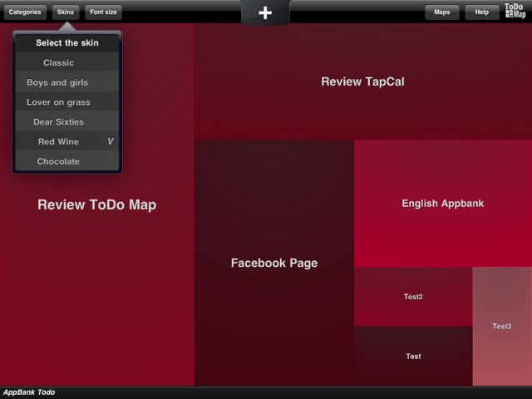Choose the Classic skin
Image resolution: width=532 pixels, height=399 pixels.
point(67,62)
